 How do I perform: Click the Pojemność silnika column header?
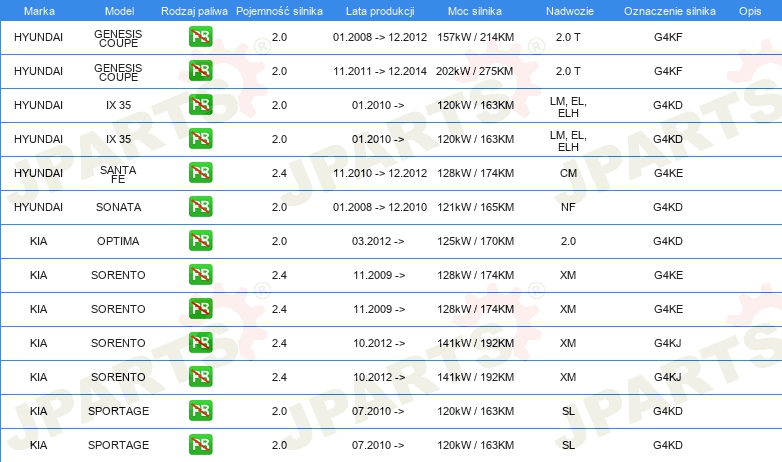pyautogui.click(x=279, y=11)
